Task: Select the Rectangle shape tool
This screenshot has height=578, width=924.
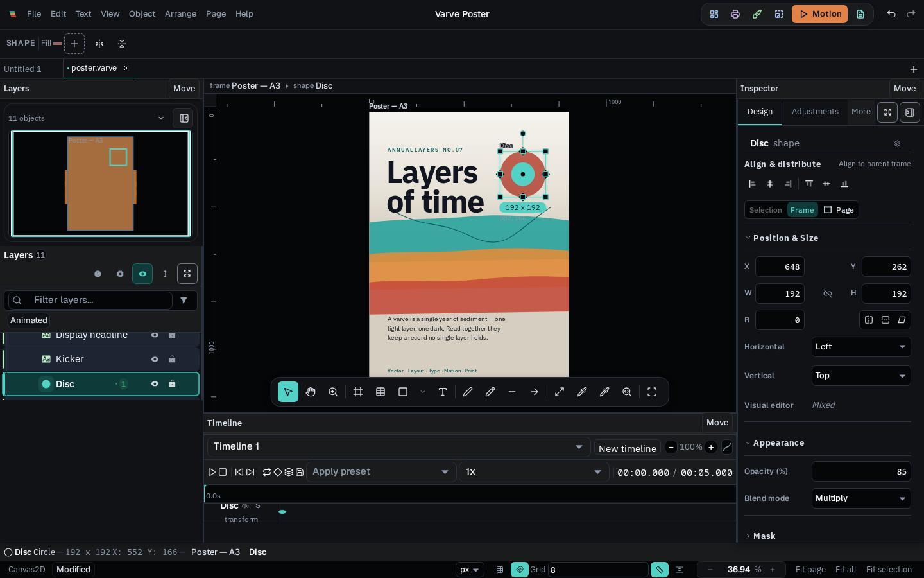Action: point(403,392)
